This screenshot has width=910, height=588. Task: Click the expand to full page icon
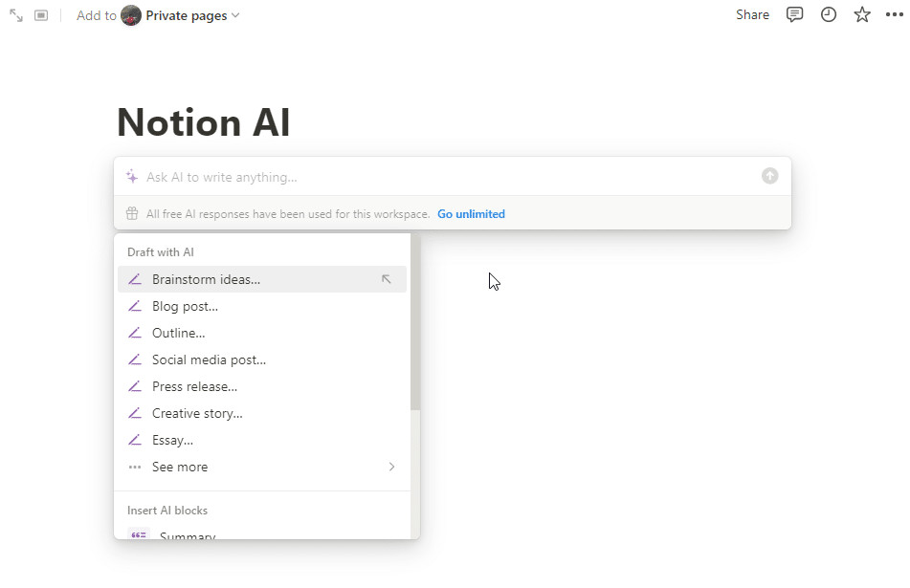pyautogui.click(x=16, y=15)
